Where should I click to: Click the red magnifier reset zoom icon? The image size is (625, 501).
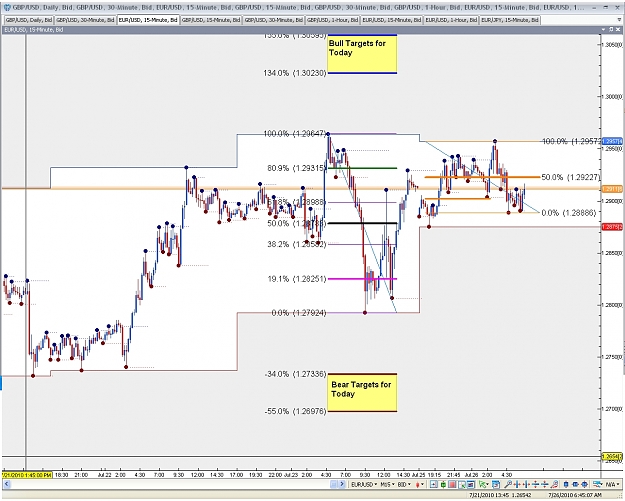tap(554, 485)
